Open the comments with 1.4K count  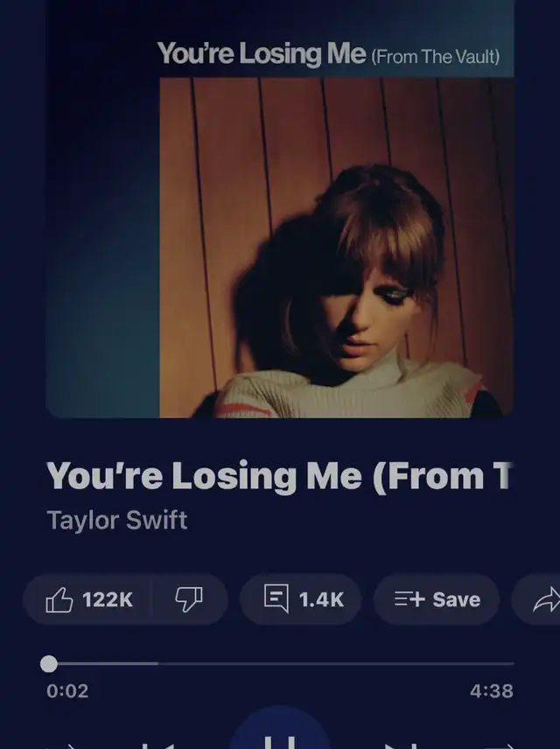(300, 599)
